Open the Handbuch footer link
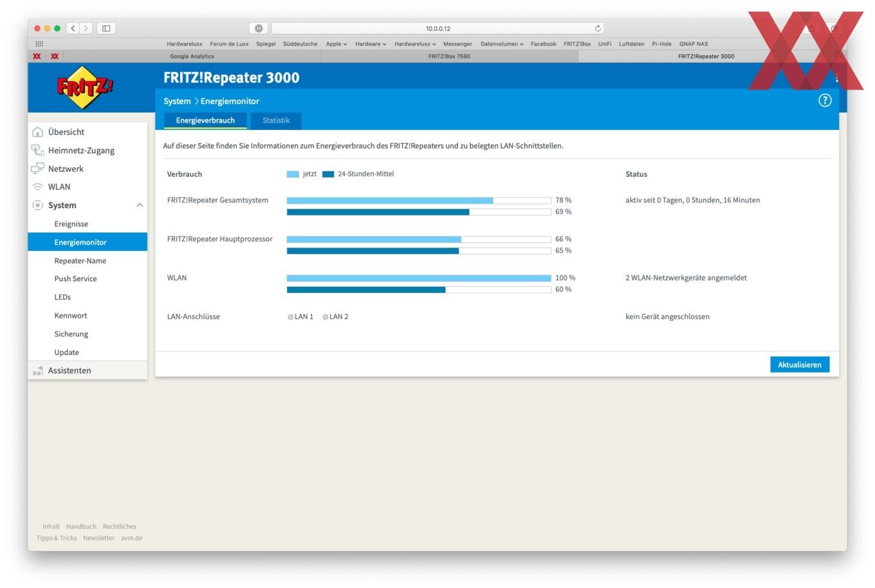 pos(81,526)
